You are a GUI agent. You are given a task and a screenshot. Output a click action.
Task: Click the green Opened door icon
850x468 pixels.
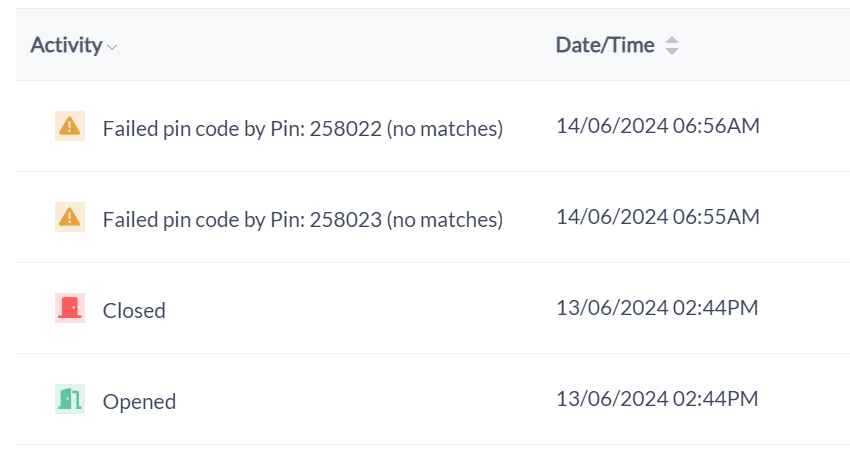(70, 399)
